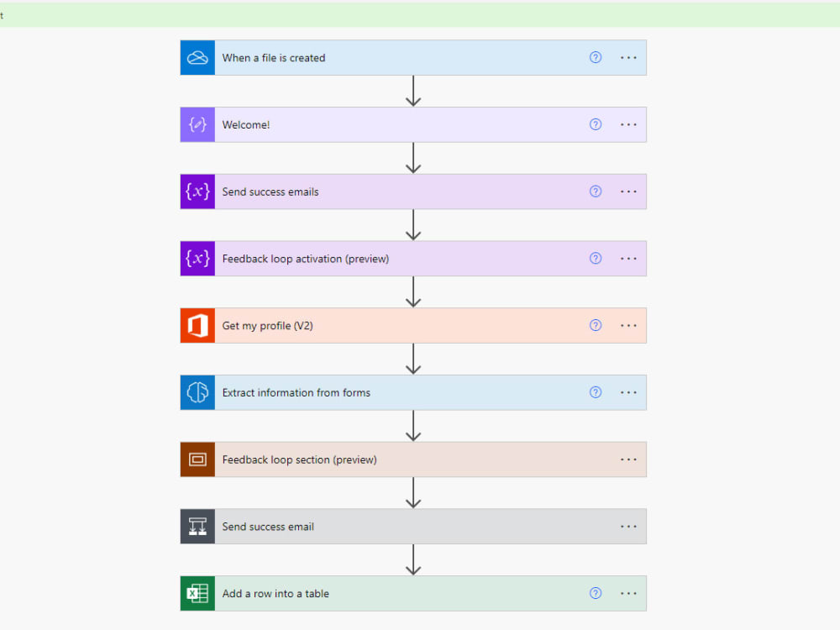Open the ellipsis menu on Get my profile
840x630 pixels.
628,325
